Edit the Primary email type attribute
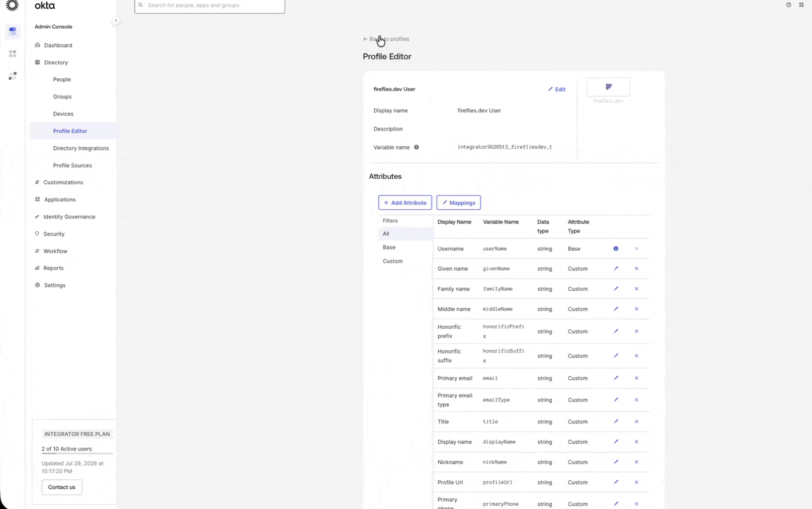 click(x=616, y=400)
